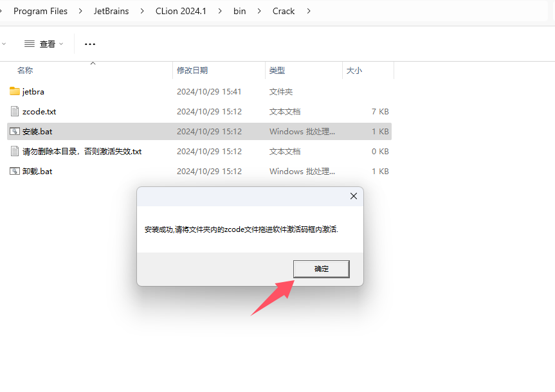Viewport: 555px width, 392px height.
Task: Select the 请勿删除本目录 text file icon
Action: pos(15,152)
